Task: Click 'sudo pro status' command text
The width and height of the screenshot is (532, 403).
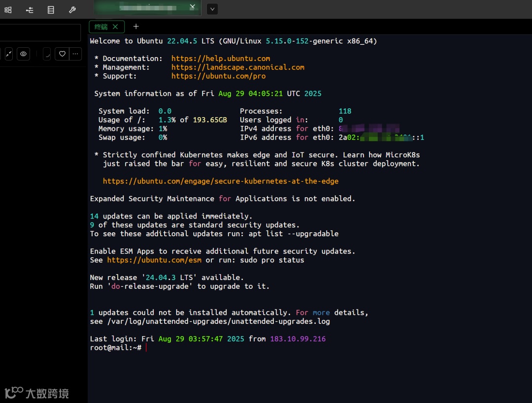Action: (272, 260)
